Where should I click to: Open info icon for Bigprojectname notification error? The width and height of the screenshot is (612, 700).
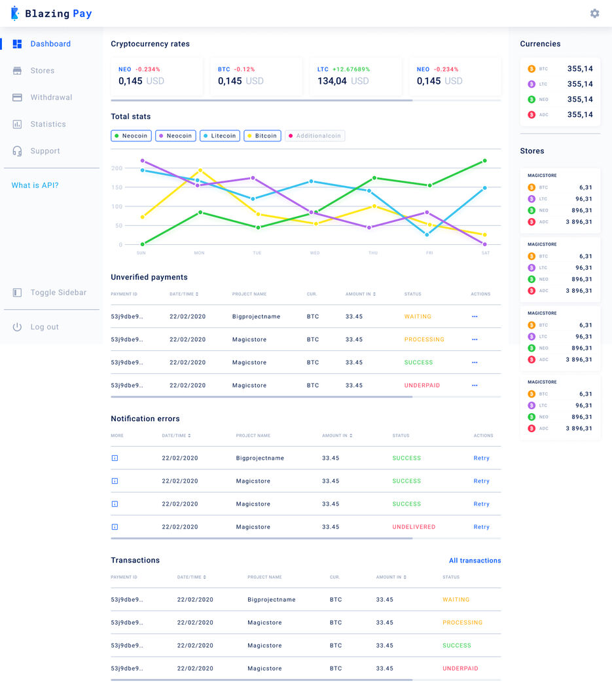pos(115,458)
